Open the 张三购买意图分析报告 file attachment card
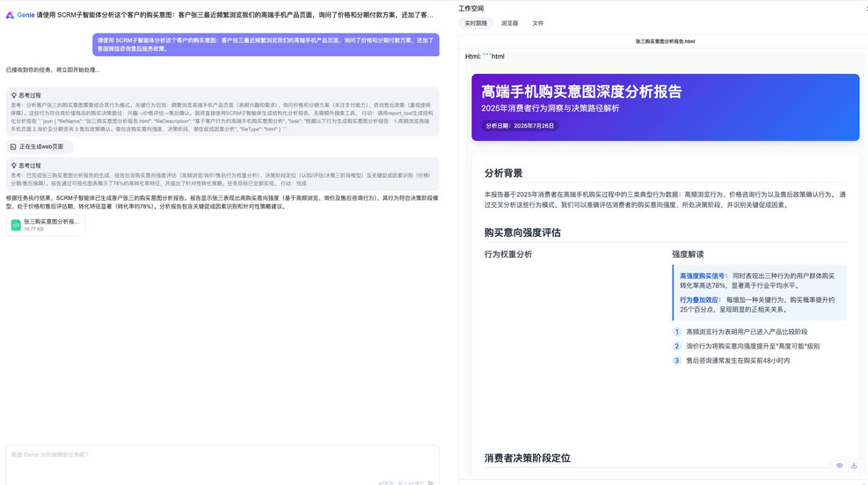Image resolution: width=868 pixels, height=485 pixels. [x=46, y=225]
